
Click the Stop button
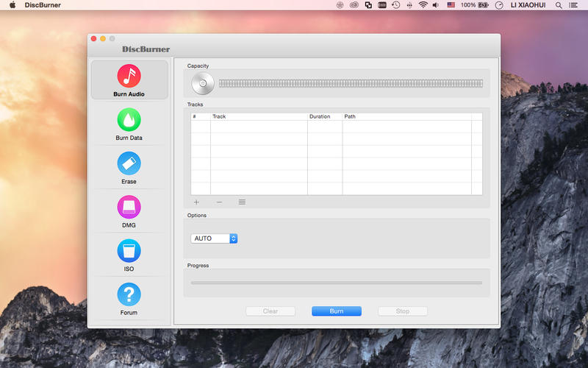click(x=403, y=311)
